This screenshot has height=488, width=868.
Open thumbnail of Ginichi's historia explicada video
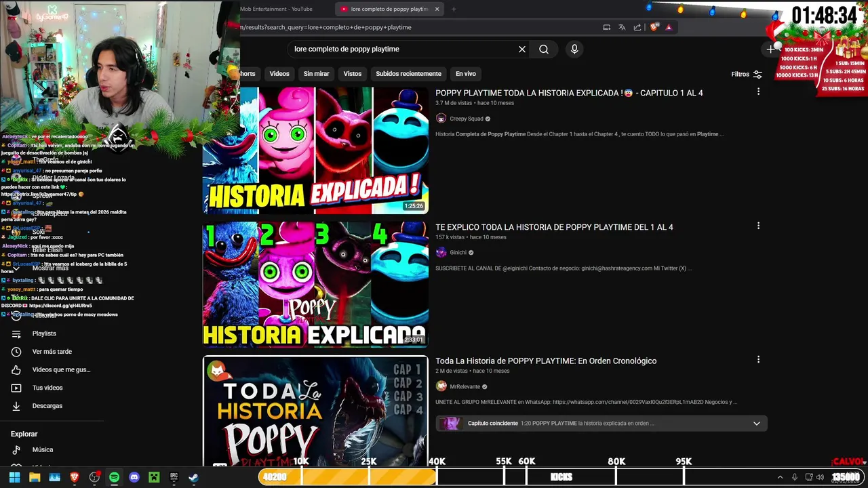click(x=315, y=284)
